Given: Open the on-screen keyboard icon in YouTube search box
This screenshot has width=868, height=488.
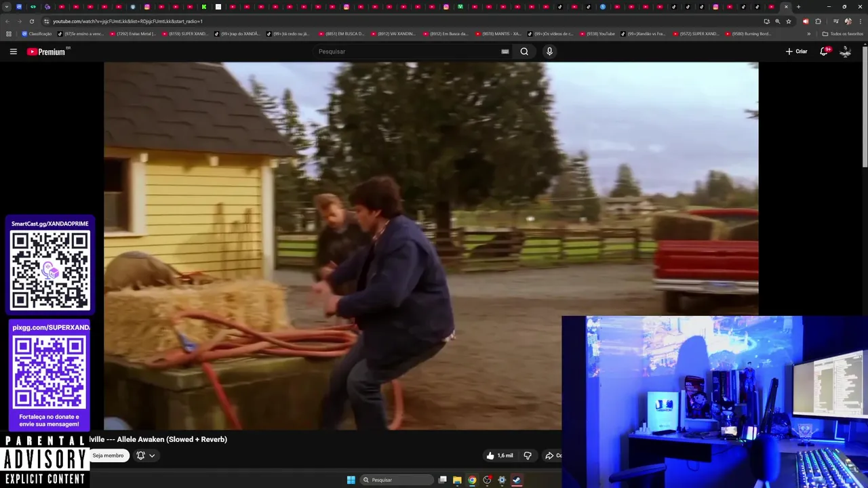Looking at the screenshot, I should [x=505, y=52].
